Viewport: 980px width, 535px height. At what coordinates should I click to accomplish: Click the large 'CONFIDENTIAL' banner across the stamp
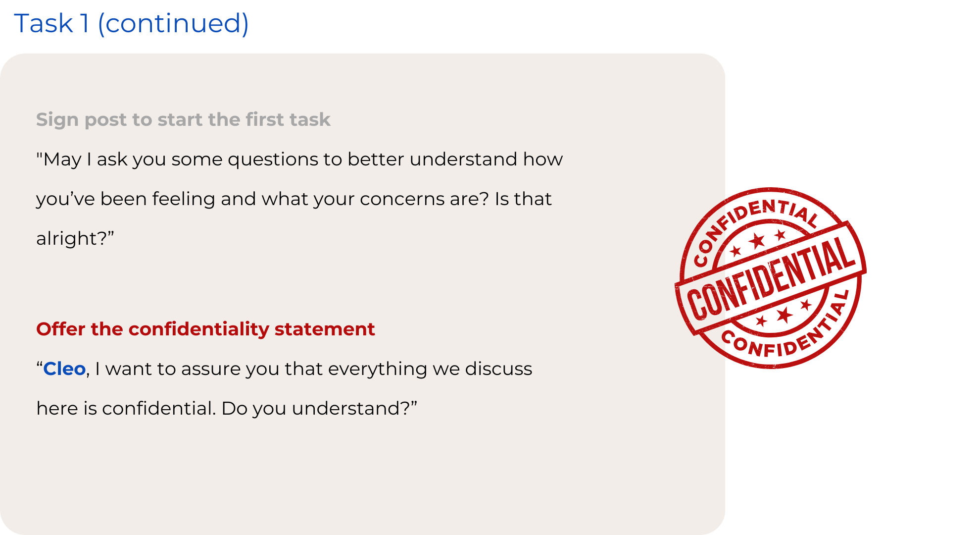click(x=771, y=278)
